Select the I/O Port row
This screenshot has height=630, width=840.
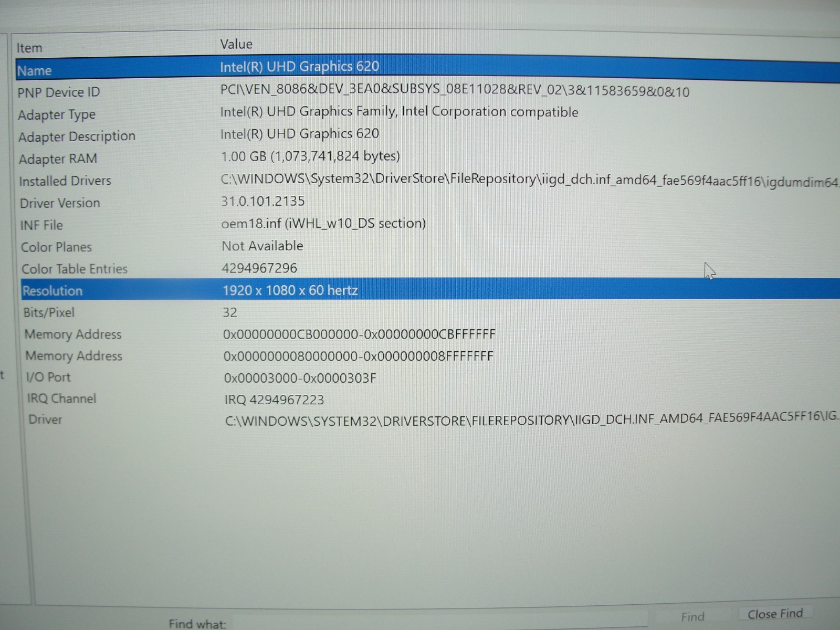pos(432,377)
